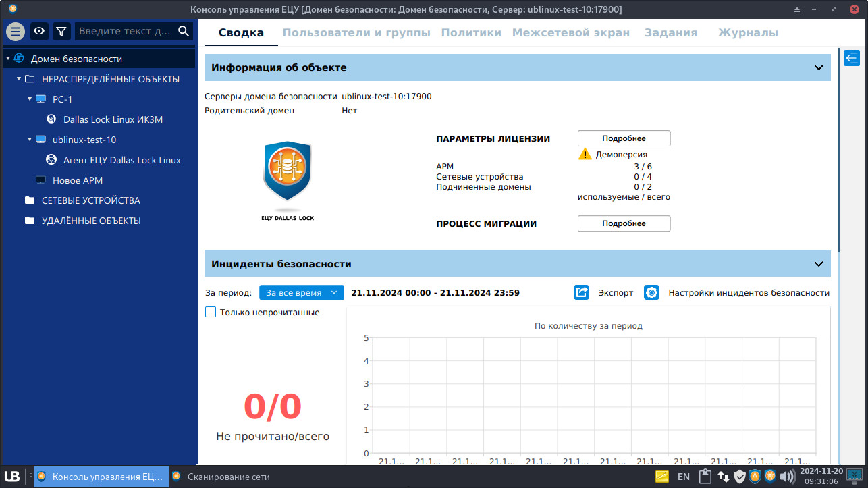Switch EN keyboard layout indicator
The height and width of the screenshot is (488, 868).
pos(683,477)
